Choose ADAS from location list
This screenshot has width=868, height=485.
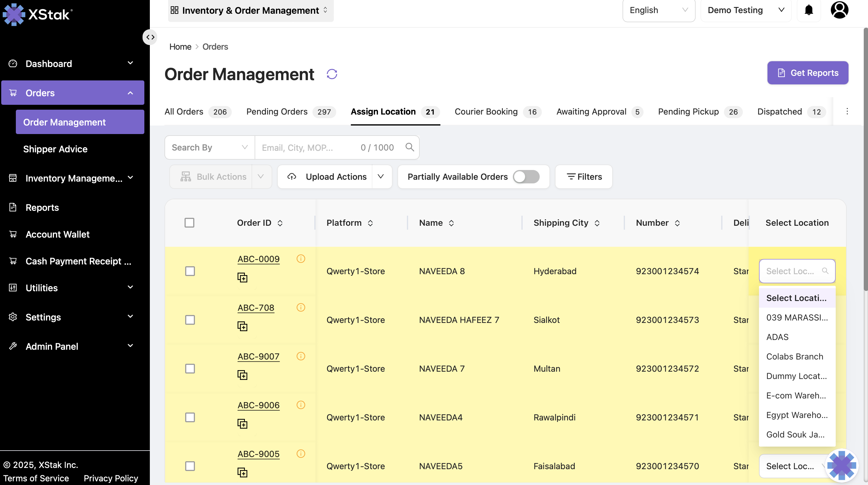pos(797,337)
